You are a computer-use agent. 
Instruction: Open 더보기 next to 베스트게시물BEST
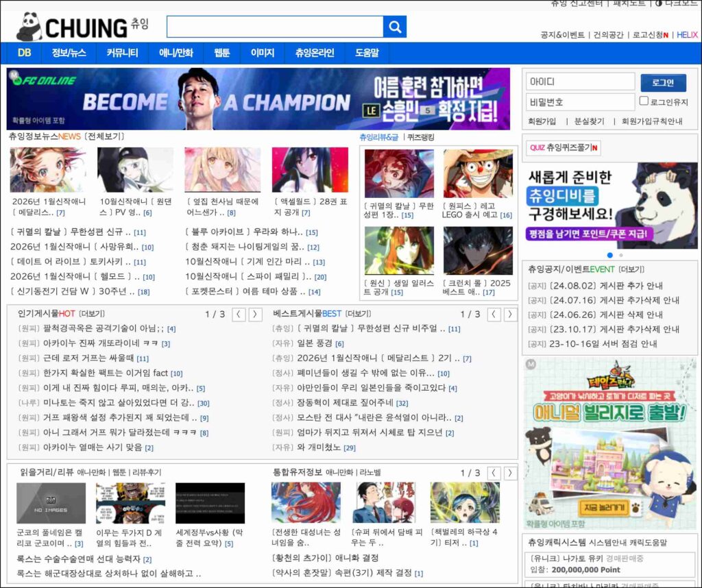point(358,314)
